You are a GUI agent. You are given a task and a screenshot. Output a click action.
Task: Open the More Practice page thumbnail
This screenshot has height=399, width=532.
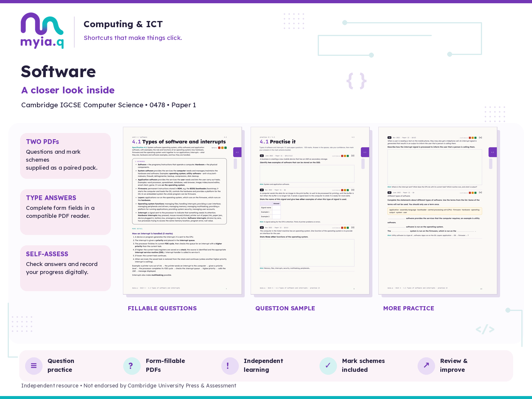[x=438, y=211]
